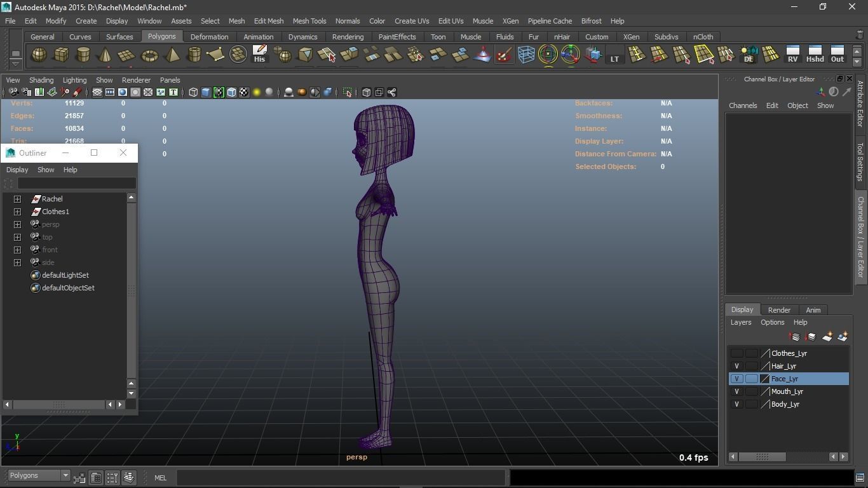This screenshot has width=868, height=488.
Task: Open the Tool Settings side tab
Action: click(x=861, y=161)
